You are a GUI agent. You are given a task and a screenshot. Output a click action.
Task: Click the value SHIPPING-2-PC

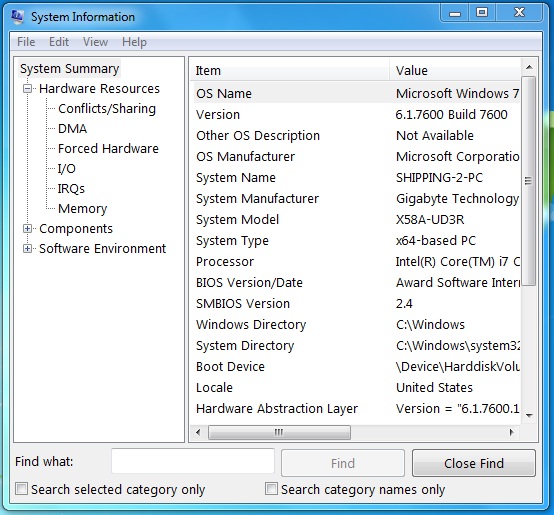[439, 178]
